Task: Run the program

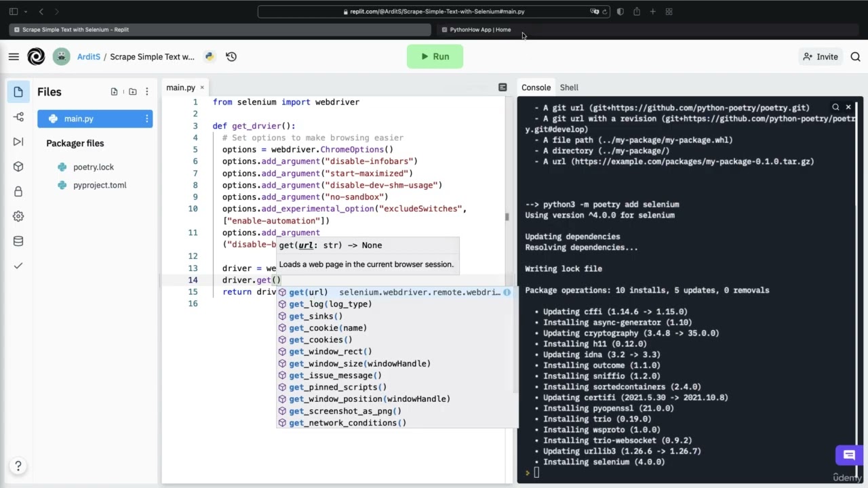Action: [x=435, y=57]
